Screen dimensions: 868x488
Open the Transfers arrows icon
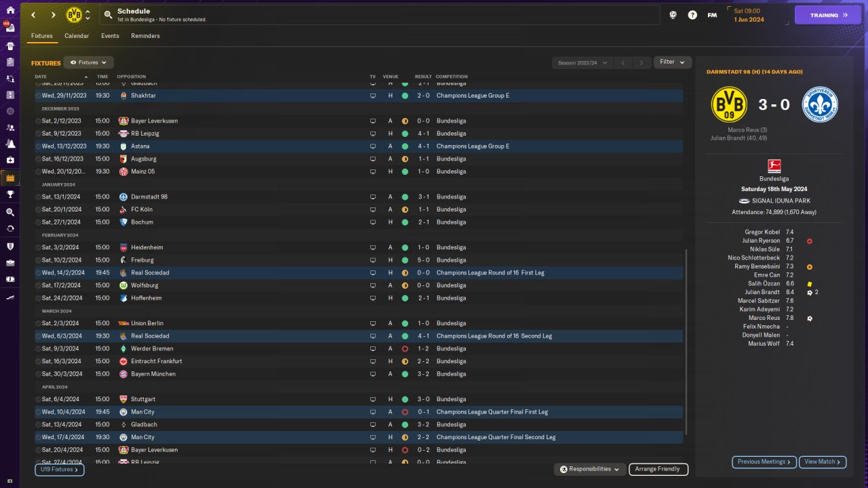[x=10, y=228]
